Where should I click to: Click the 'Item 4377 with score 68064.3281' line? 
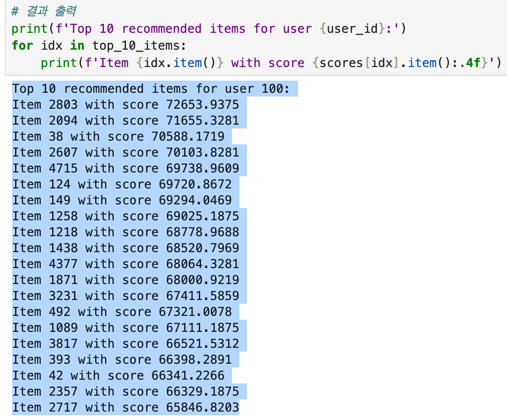[x=126, y=264]
